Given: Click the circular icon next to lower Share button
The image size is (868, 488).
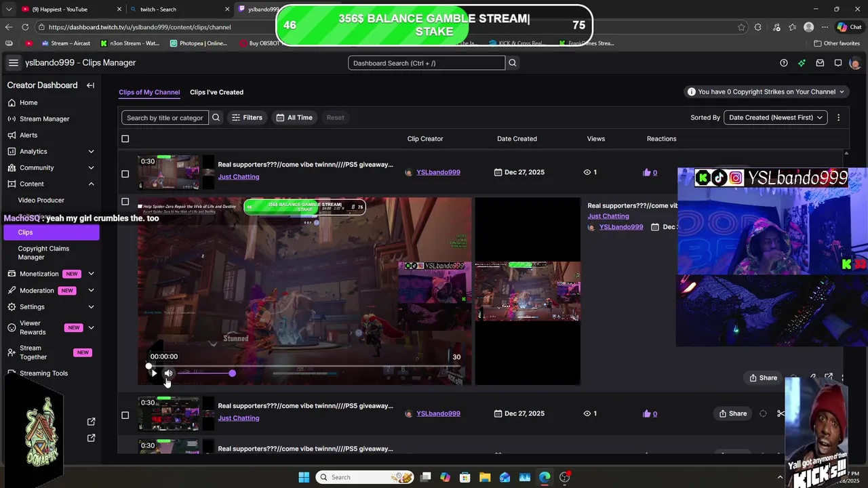Looking at the screenshot, I should coord(763,413).
